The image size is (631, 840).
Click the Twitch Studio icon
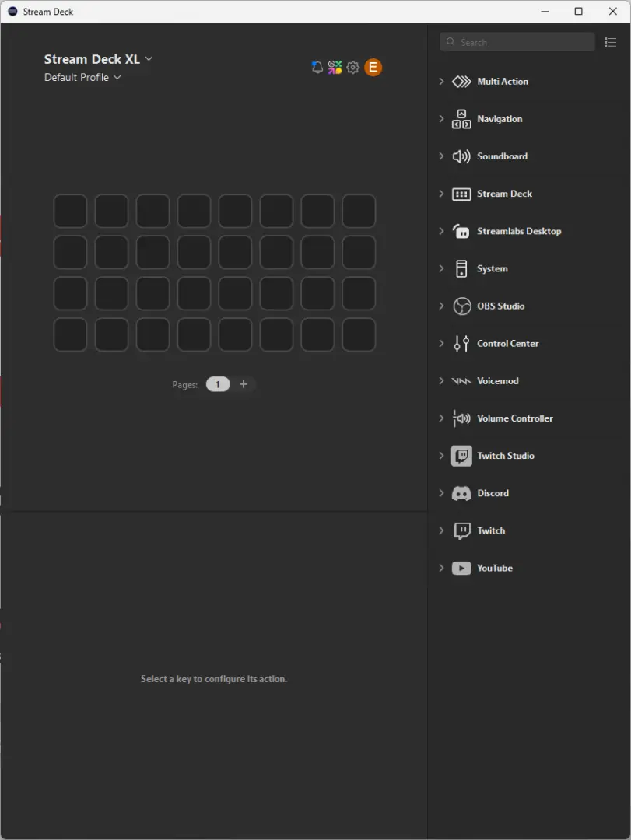coord(461,456)
